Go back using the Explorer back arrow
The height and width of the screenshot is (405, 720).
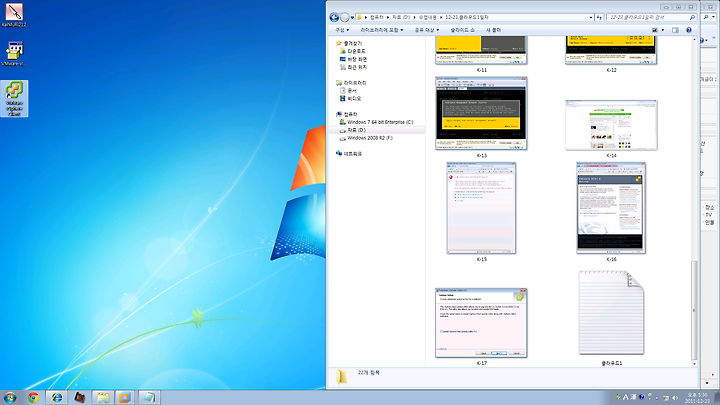(x=334, y=17)
